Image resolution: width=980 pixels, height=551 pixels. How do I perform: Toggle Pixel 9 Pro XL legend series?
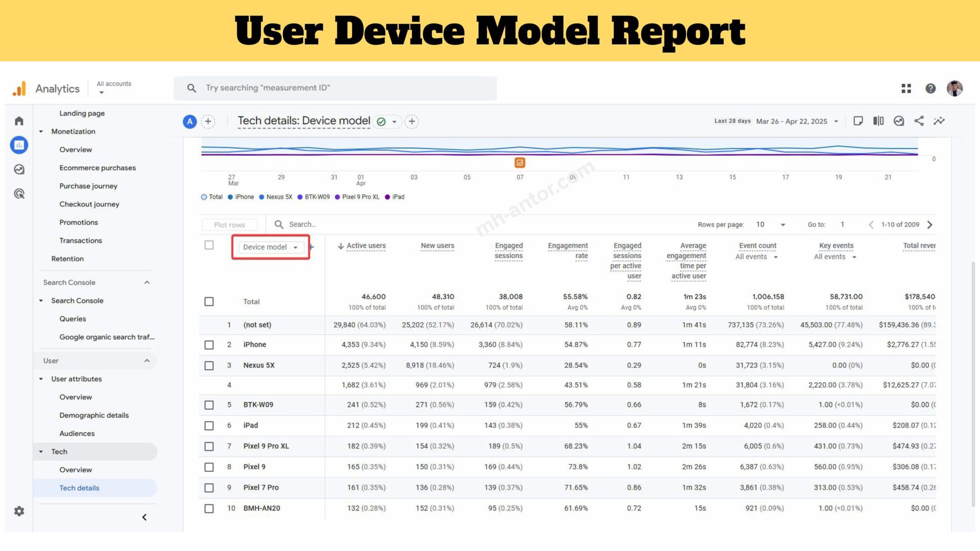click(x=357, y=197)
